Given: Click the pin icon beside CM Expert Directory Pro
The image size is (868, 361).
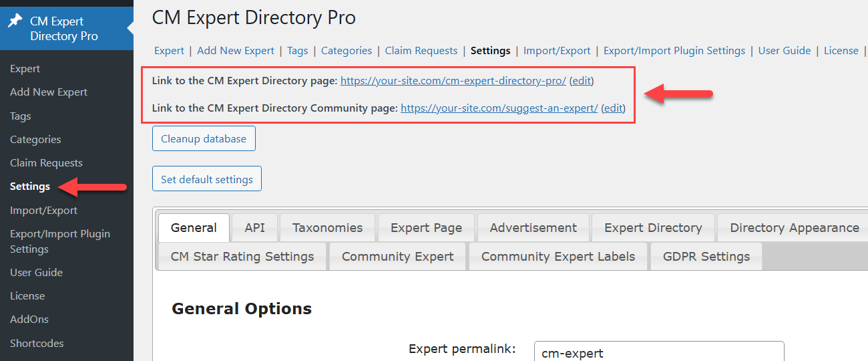Looking at the screenshot, I should (x=15, y=21).
